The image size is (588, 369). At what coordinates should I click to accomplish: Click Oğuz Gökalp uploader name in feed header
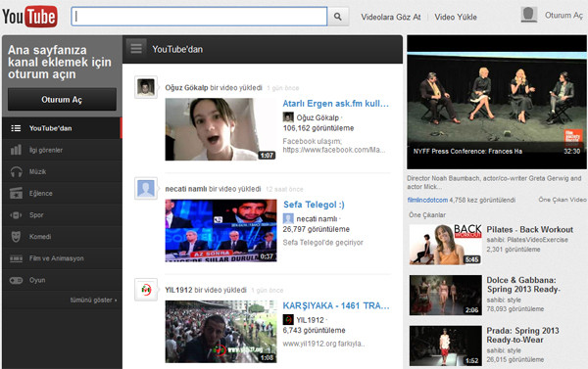coord(186,88)
